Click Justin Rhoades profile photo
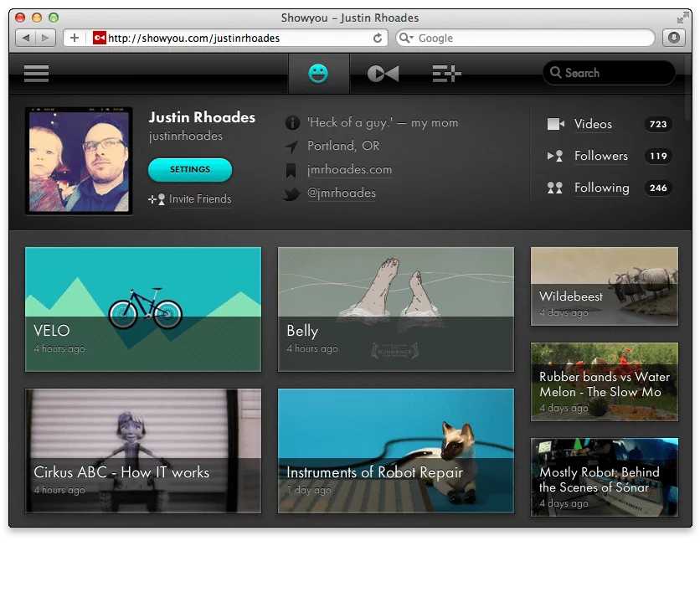700x613 pixels. [79, 161]
